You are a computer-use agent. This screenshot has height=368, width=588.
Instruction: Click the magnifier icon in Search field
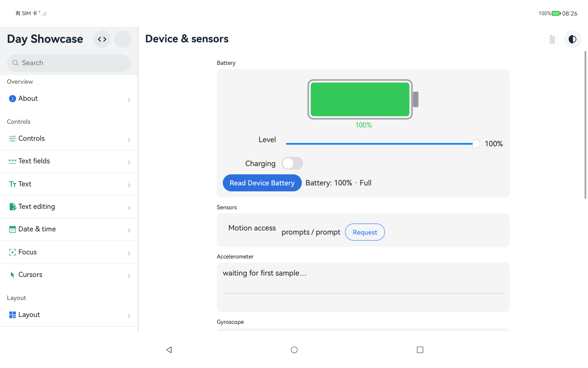[x=16, y=63]
